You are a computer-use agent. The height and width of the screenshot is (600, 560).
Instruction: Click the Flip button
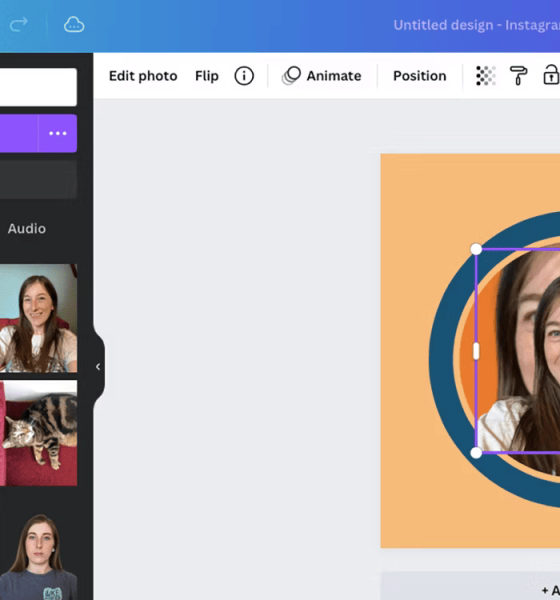pos(207,76)
